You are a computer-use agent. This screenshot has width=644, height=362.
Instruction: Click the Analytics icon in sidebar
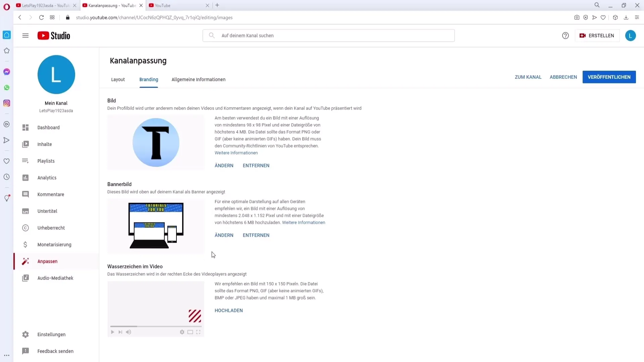tap(25, 177)
